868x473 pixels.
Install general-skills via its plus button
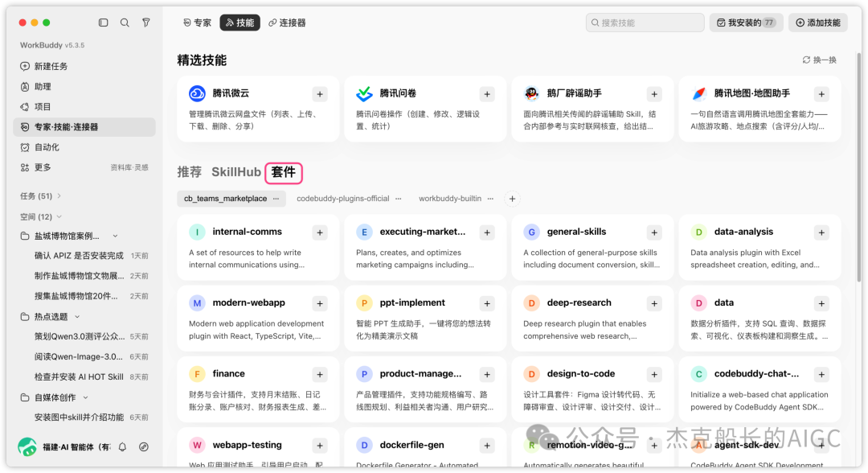[654, 232]
